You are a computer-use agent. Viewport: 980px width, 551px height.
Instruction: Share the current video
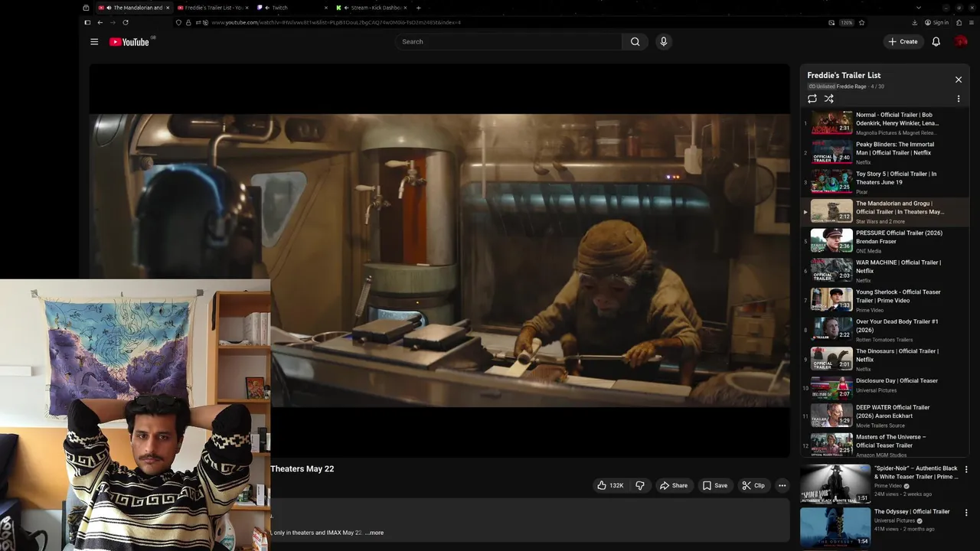(674, 485)
